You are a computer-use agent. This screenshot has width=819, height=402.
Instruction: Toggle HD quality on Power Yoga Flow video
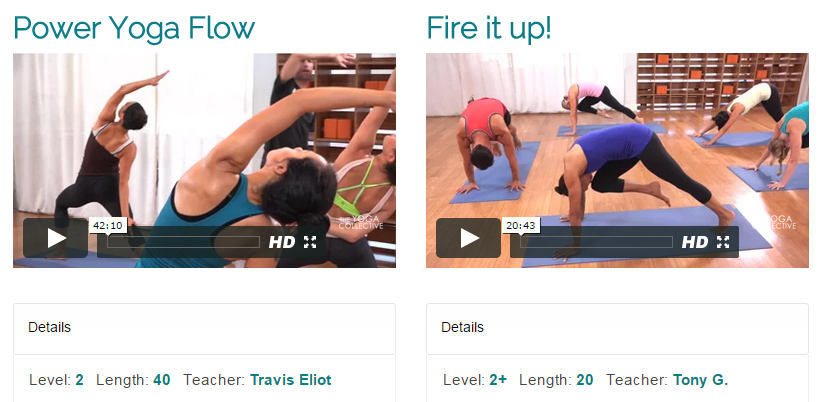pyautogui.click(x=282, y=242)
